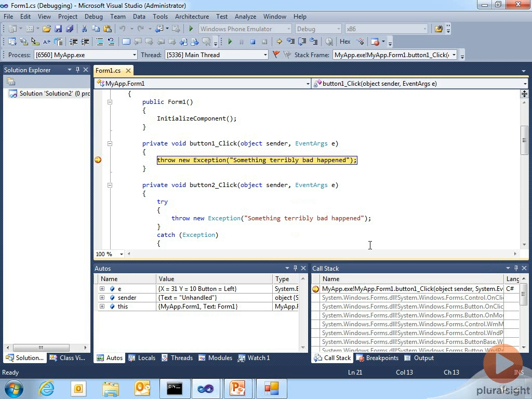Toggle Hex display in debug toolbar
Viewport: 532px width, 399px height.
(345, 42)
